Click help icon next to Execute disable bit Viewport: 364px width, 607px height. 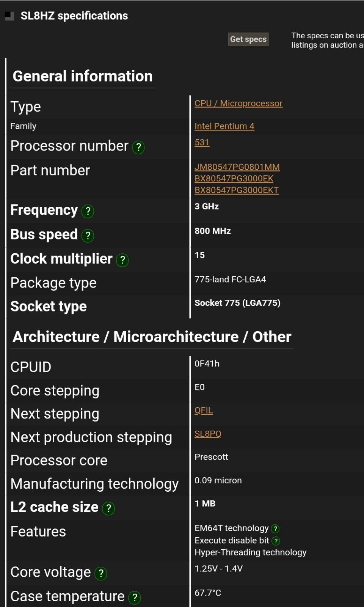pos(276,541)
